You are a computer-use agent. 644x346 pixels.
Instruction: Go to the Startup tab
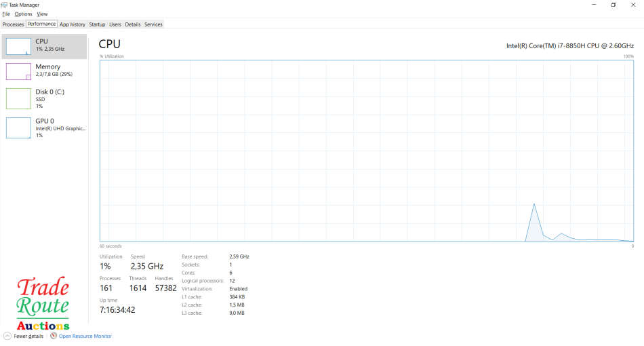click(x=97, y=24)
